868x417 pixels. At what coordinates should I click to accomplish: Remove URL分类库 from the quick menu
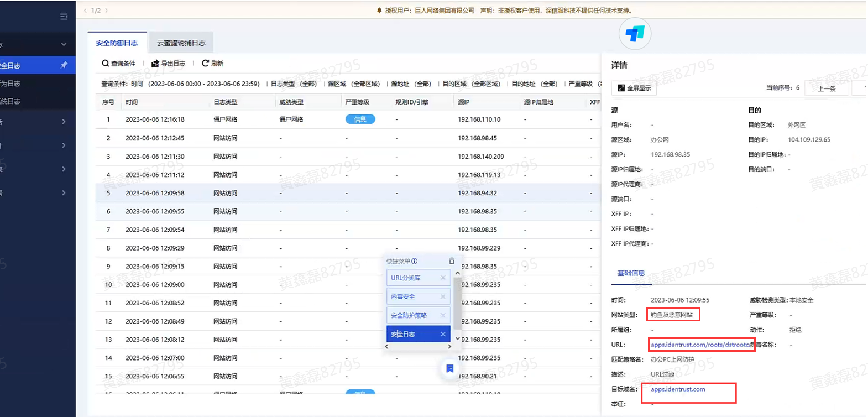[x=443, y=278]
